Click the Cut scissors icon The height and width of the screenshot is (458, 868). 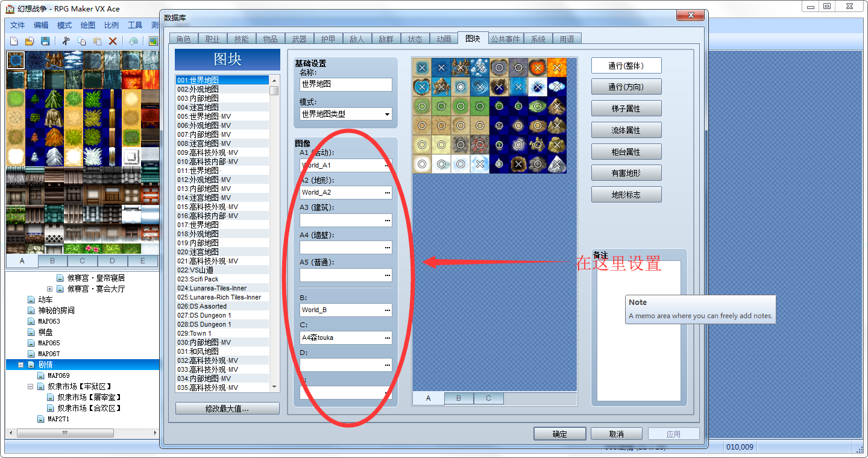(x=66, y=42)
